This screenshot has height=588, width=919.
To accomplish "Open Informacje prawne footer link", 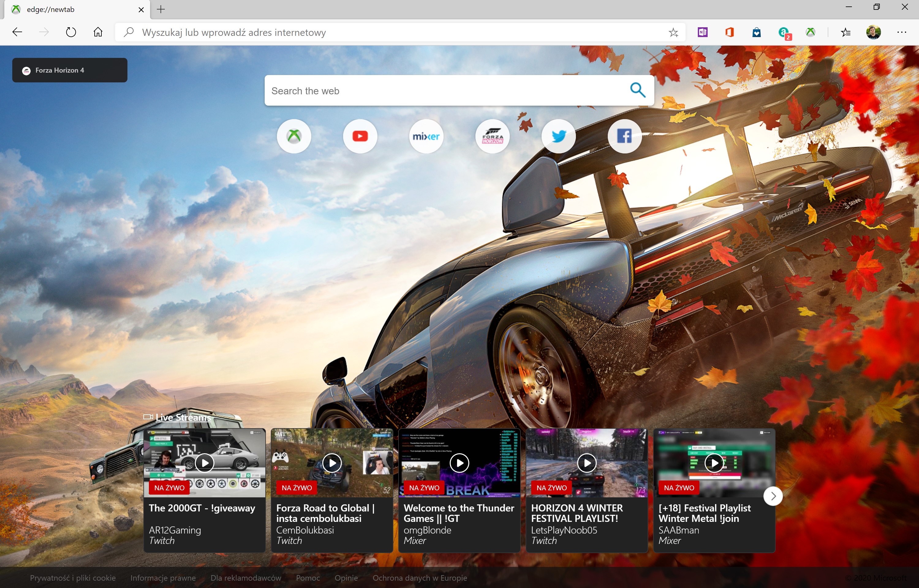I will (x=163, y=578).
